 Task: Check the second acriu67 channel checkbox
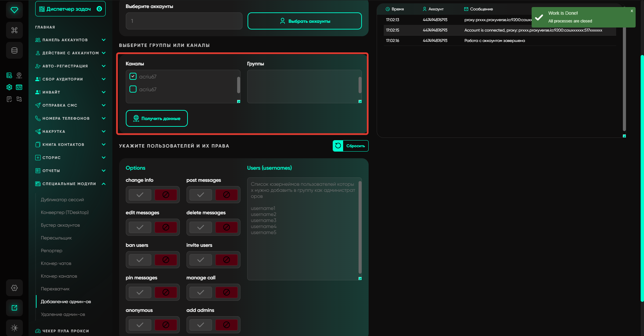pyautogui.click(x=133, y=89)
